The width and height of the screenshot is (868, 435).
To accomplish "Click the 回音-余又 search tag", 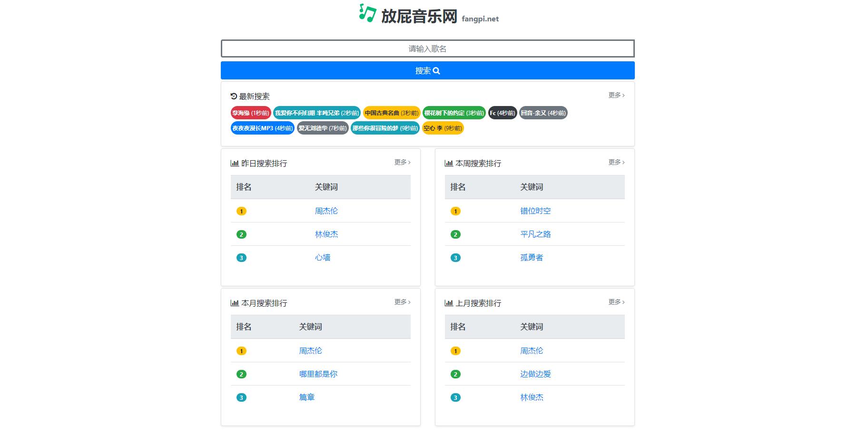I will [x=543, y=113].
